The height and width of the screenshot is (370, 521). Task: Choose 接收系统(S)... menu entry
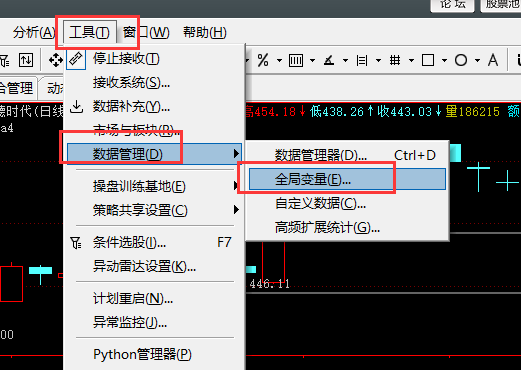point(153,82)
